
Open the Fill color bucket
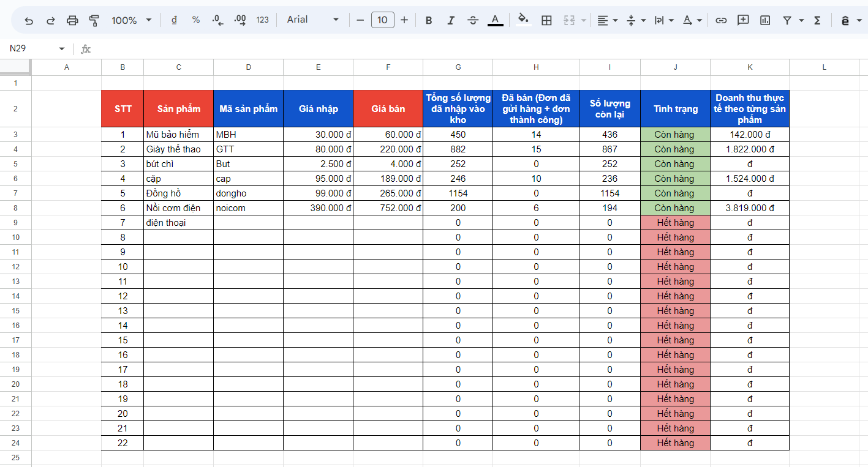click(523, 20)
